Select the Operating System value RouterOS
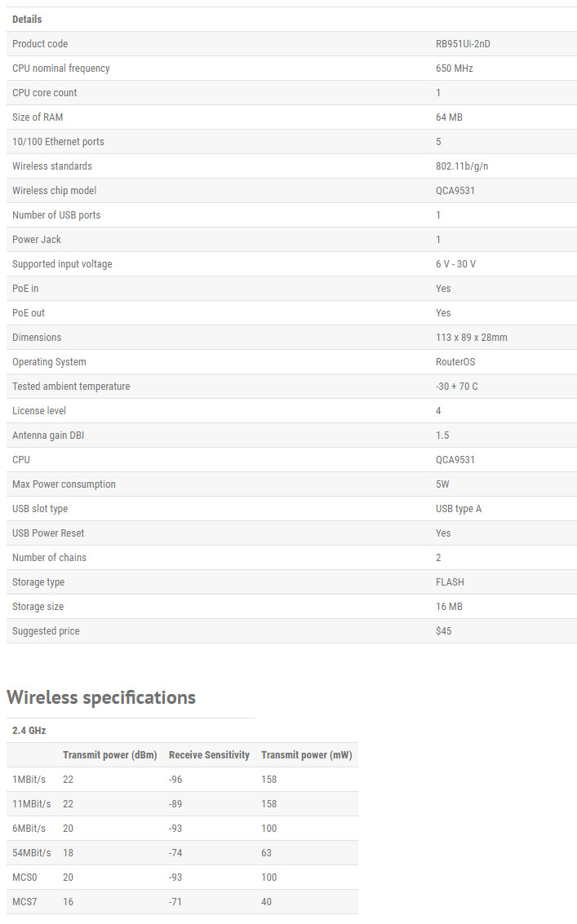The width and height of the screenshot is (577, 924). tap(455, 362)
